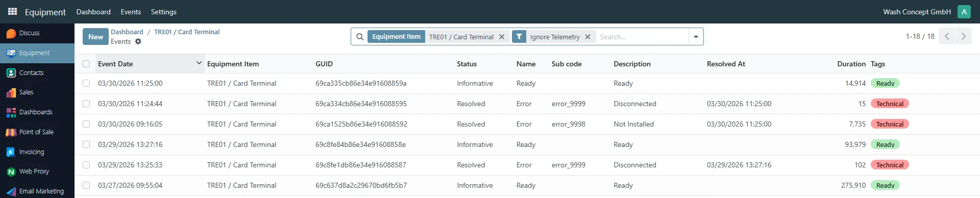Open the apps grid menu icon
Viewport: 980px width, 198px height.
[12, 11]
